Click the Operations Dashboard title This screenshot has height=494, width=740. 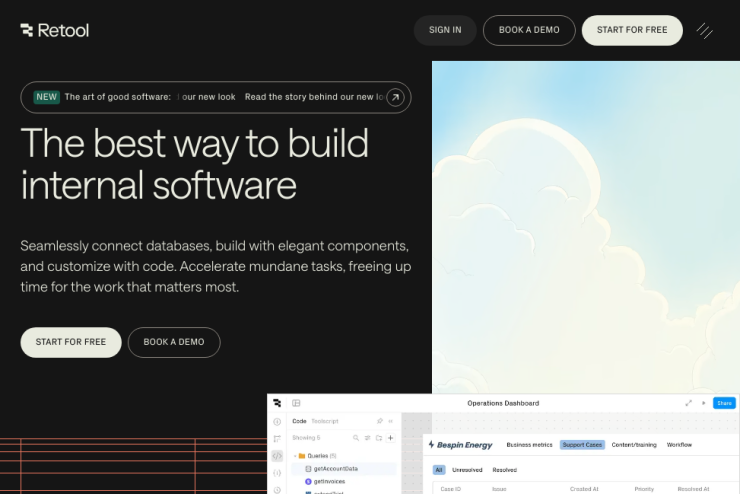coord(503,403)
